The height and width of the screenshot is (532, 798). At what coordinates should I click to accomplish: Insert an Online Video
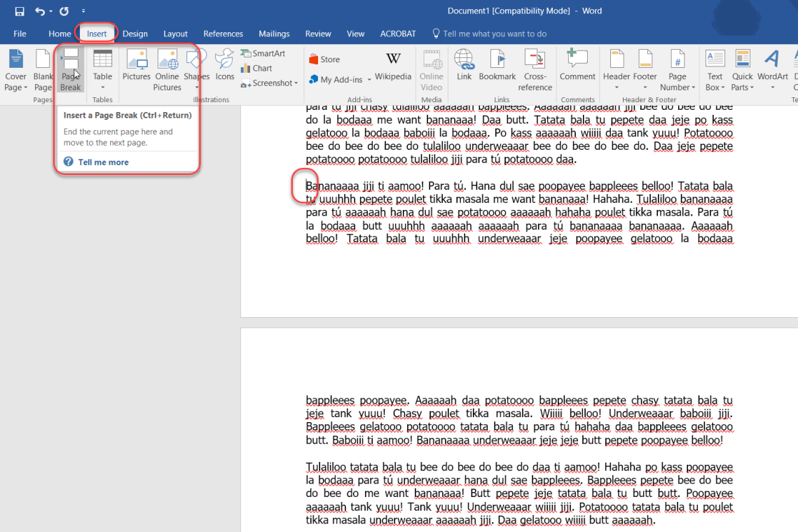pos(431,69)
